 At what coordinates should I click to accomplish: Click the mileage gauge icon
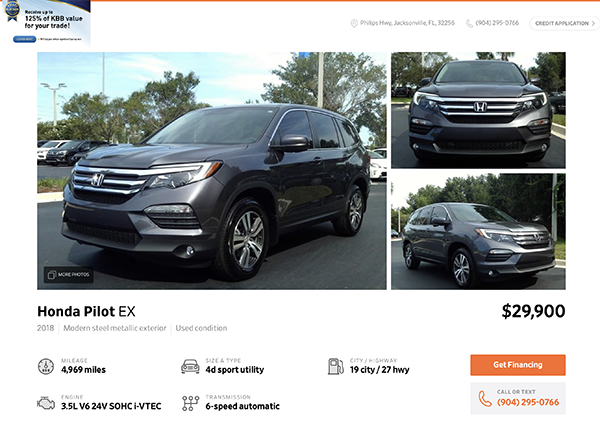[x=46, y=366]
